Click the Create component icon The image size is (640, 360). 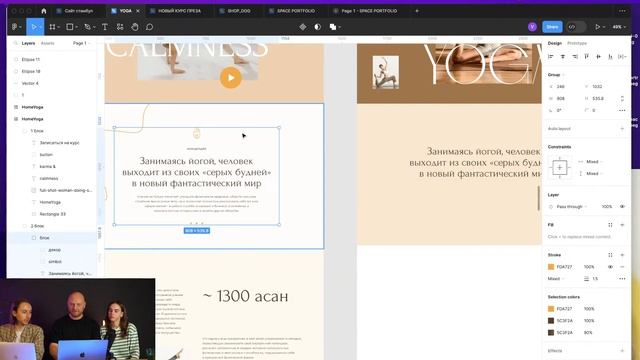point(302,27)
